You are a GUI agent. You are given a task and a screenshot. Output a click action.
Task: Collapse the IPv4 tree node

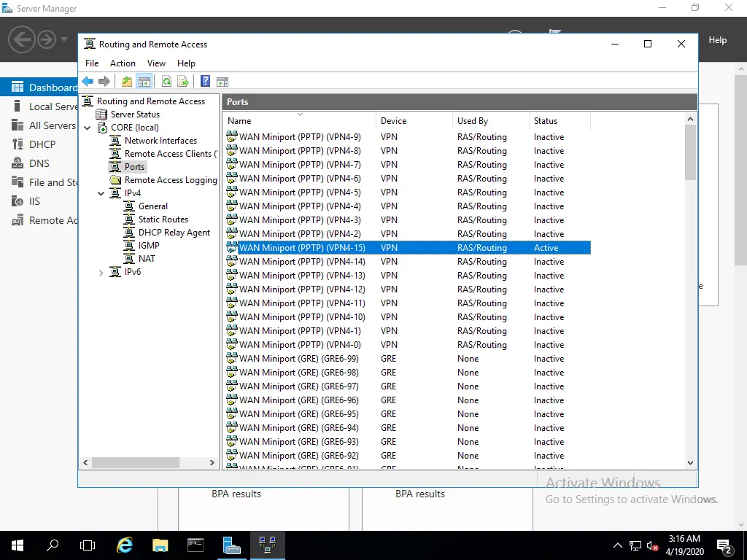[101, 193]
